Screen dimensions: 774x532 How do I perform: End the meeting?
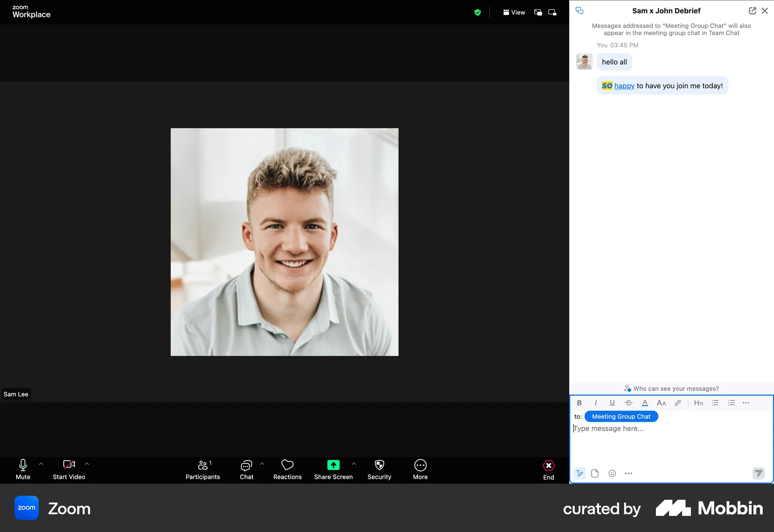[x=548, y=470]
